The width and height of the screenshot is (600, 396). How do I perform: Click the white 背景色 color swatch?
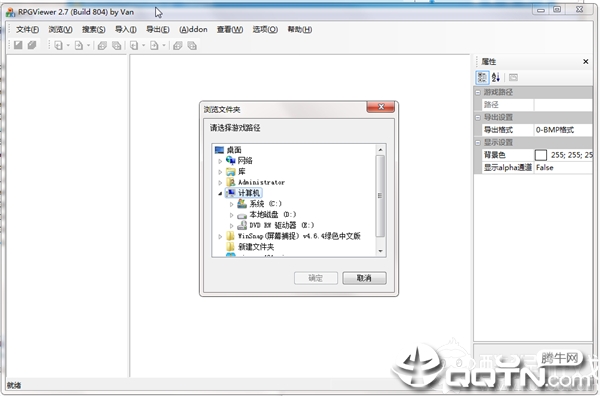coord(540,155)
